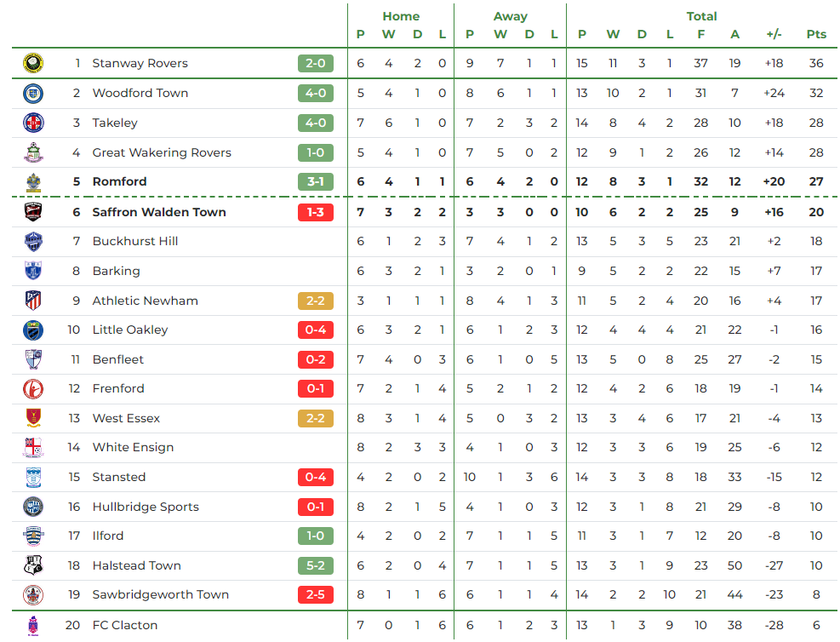Open the Takeley team crest icon
The height and width of the screenshot is (642, 840).
coord(33,123)
